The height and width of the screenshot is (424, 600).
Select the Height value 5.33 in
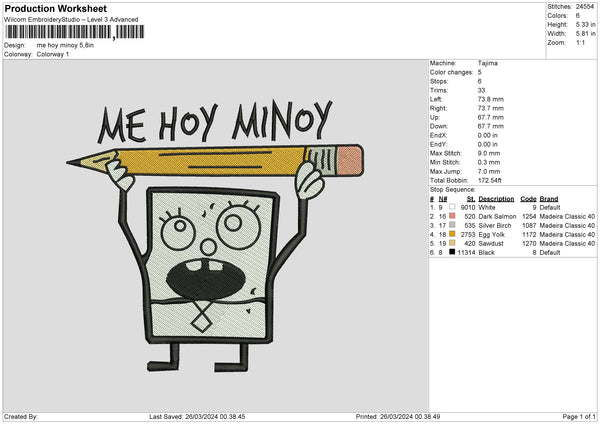pyautogui.click(x=585, y=24)
